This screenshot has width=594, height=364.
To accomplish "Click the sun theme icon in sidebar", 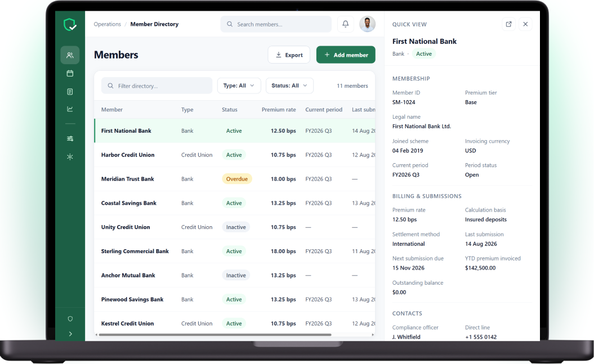I will 70,156.
